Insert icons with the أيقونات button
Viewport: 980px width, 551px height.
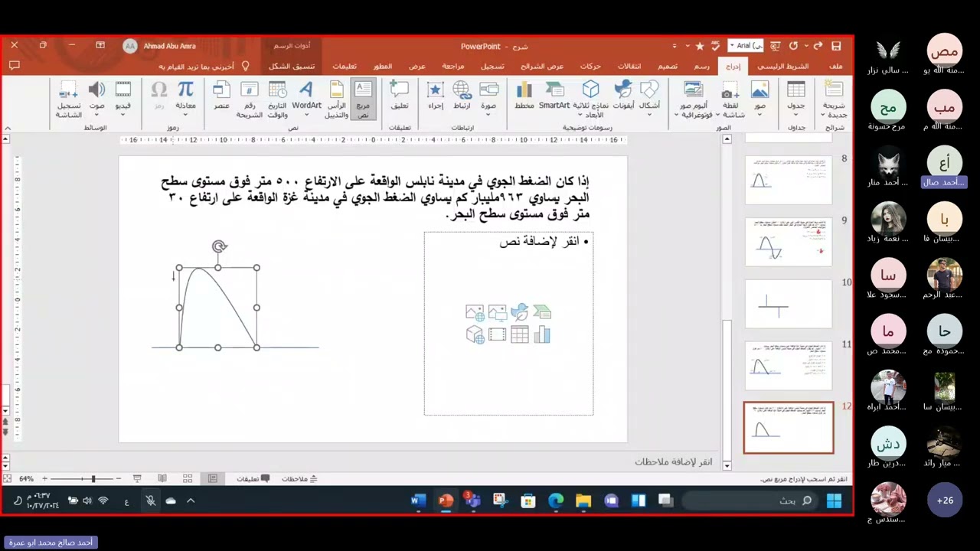pyautogui.click(x=623, y=96)
